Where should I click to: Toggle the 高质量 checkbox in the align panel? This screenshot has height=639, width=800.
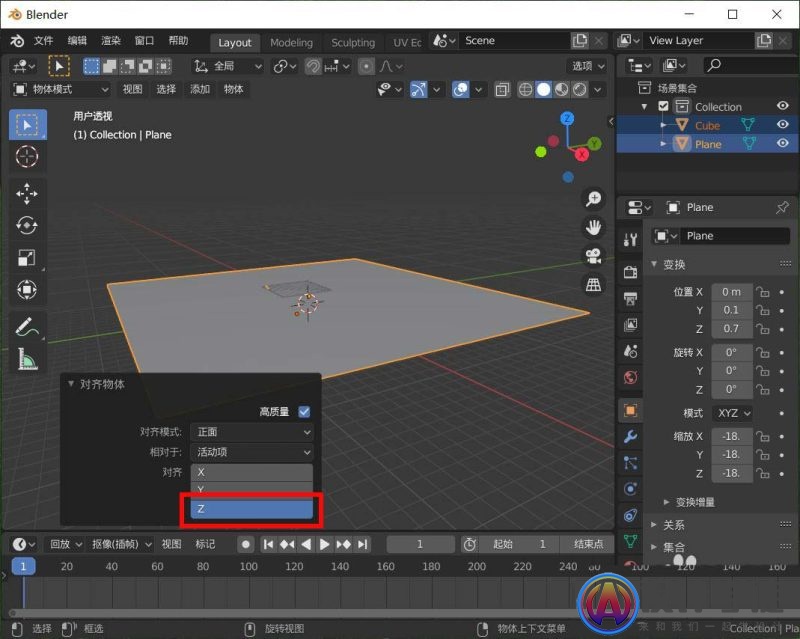coord(304,411)
